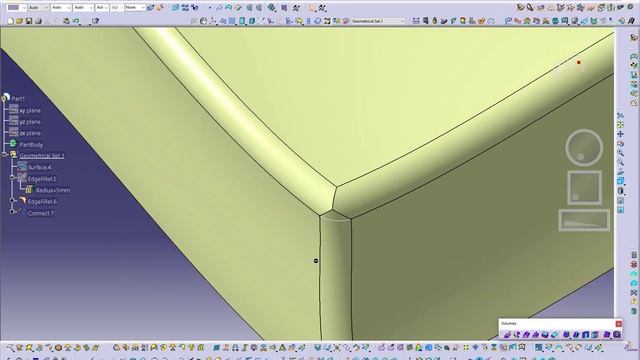Toggle Swap Visible Space icon
This screenshot has width=640, height=360.
[620, 210]
